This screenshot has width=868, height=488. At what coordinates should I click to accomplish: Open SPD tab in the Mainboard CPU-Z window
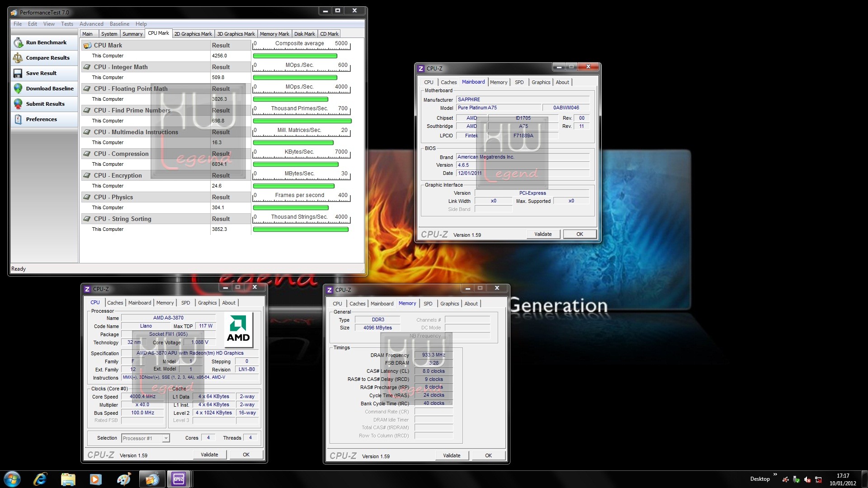(x=519, y=82)
